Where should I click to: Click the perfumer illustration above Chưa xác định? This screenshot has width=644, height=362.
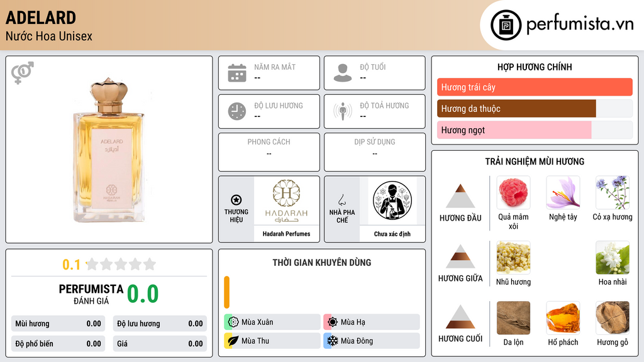392,200
